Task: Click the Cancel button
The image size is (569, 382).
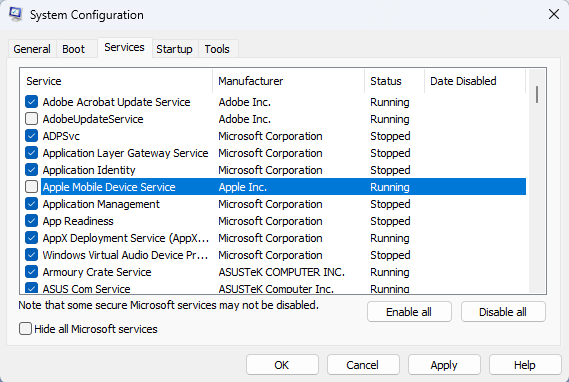Action: (363, 365)
